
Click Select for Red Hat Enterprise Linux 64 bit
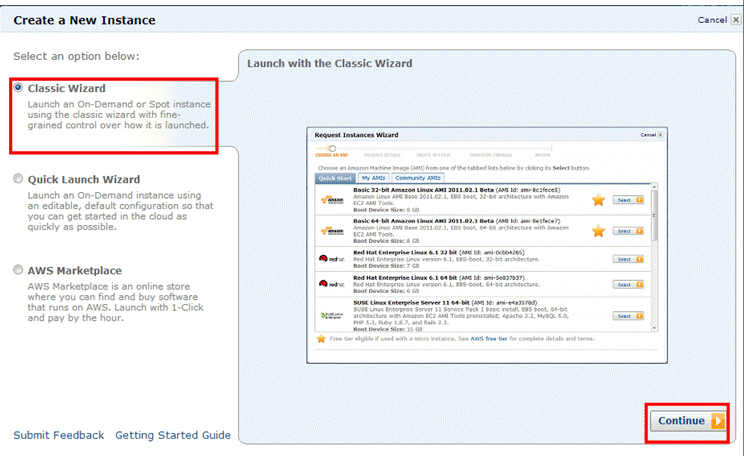(x=628, y=284)
